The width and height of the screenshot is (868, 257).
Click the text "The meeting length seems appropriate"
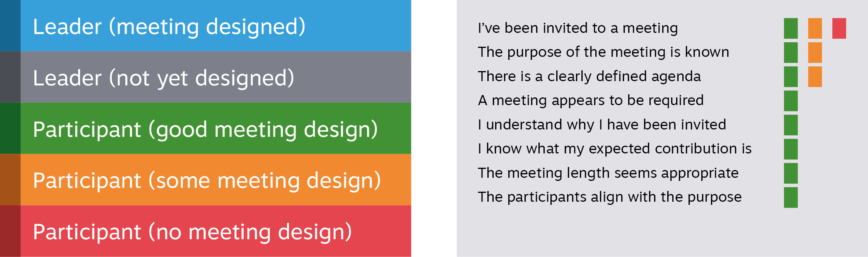tap(608, 173)
